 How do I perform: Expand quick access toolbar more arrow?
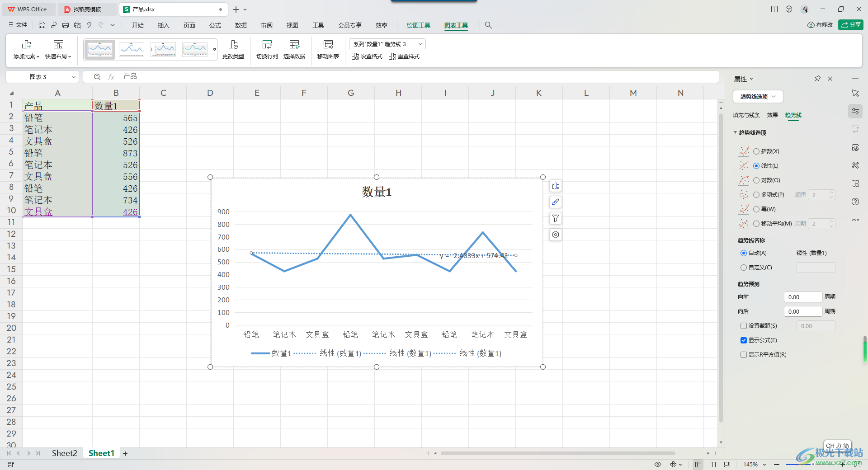[x=113, y=25]
